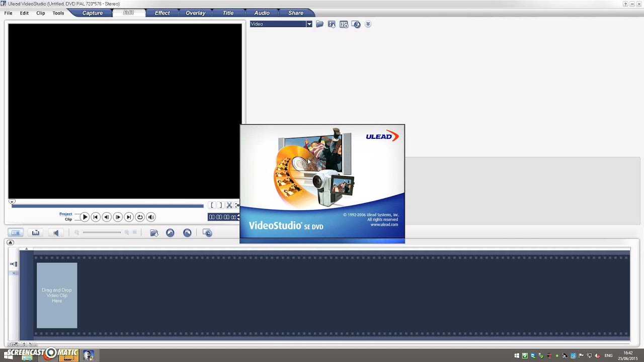Switch to the Capture step tab
Viewport: 644px width, 362px height.
click(x=93, y=13)
